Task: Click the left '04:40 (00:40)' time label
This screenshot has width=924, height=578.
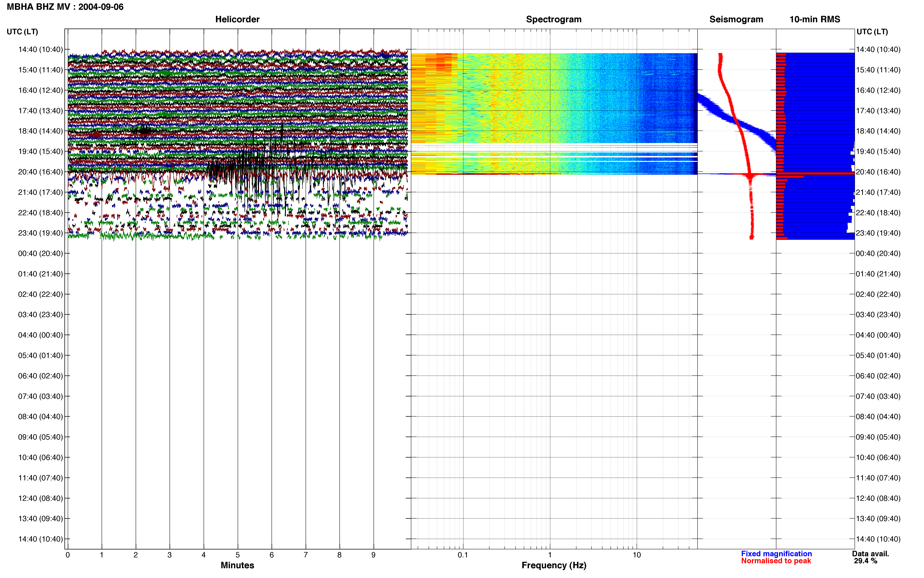Action: (41, 335)
